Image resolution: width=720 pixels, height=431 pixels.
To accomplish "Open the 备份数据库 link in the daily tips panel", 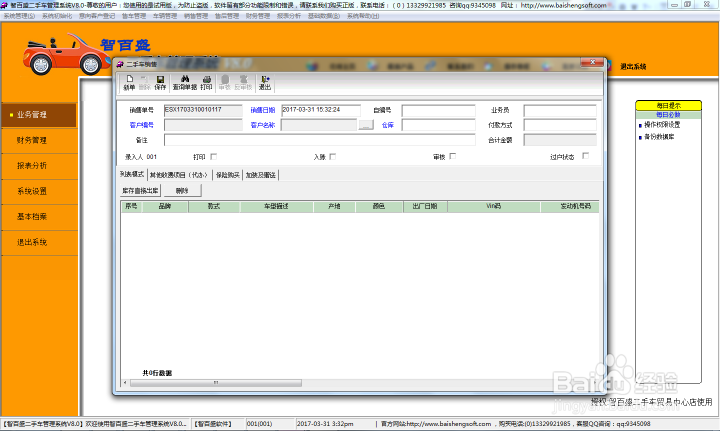I will 659,137.
